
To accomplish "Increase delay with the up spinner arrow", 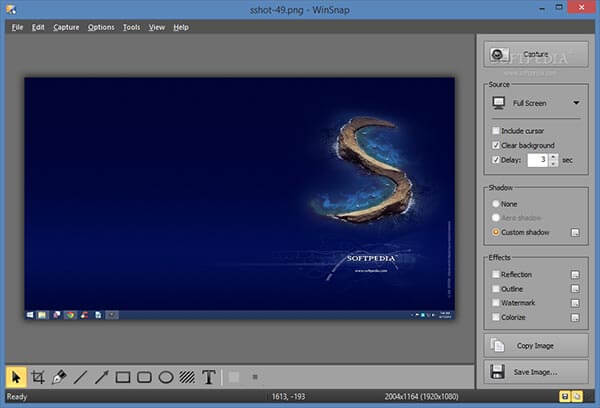I will (553, 157).
